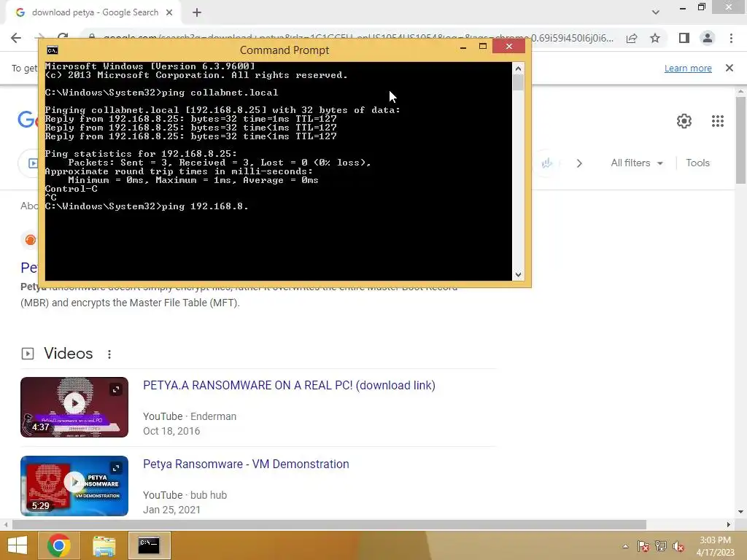747x560 pixels.
Task: Open the Action Center flag icon
Action: tap(643, 546)
